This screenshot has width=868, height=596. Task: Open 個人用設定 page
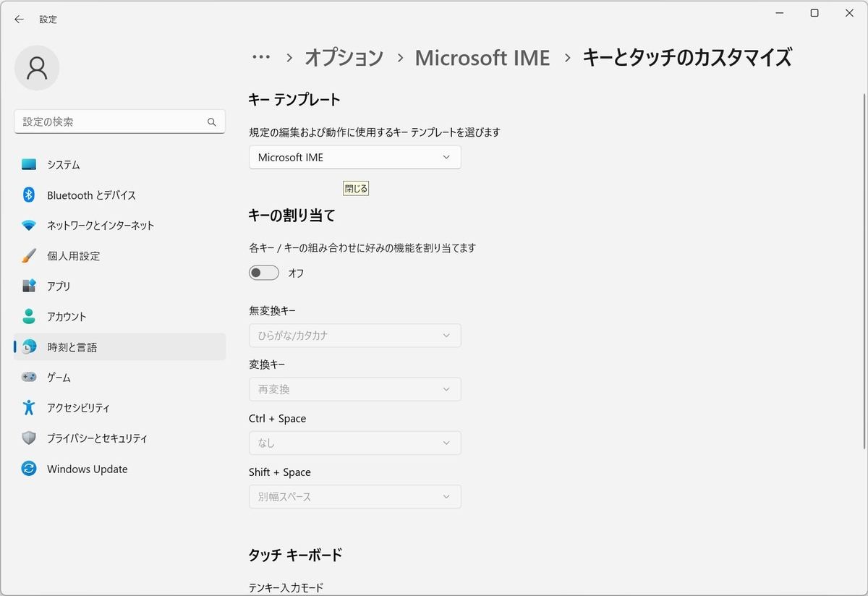[120, 256]
